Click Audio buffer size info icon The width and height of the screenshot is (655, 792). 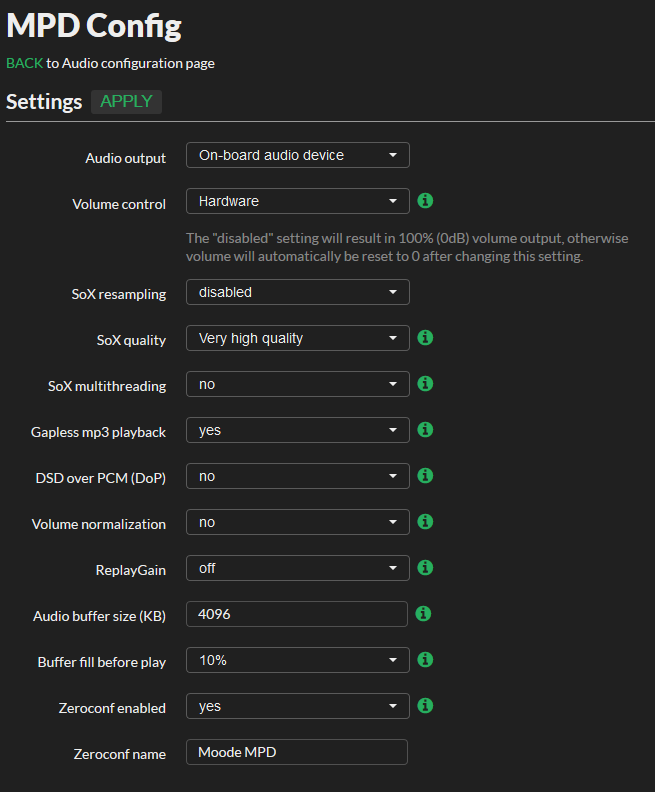pyautogui.click(x=423, y=613)
